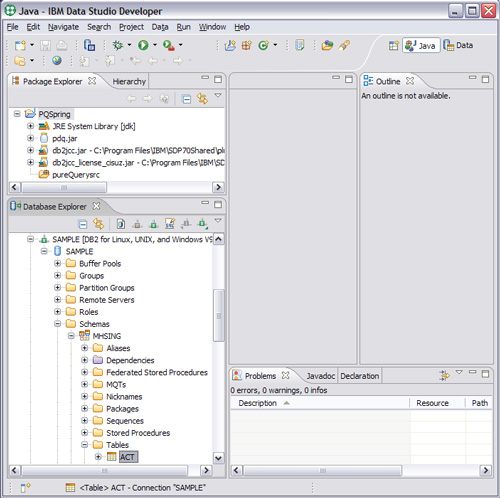The image size is (500, 498).
Task: Click the Resource column header
Action: pyautogui.click(x=437, y=403)
